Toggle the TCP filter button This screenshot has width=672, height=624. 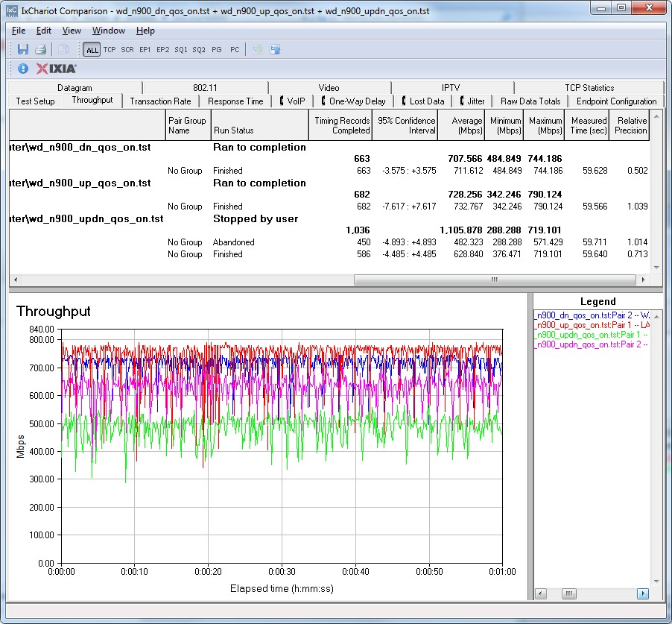pyautogui.click(x=110, y=50)
